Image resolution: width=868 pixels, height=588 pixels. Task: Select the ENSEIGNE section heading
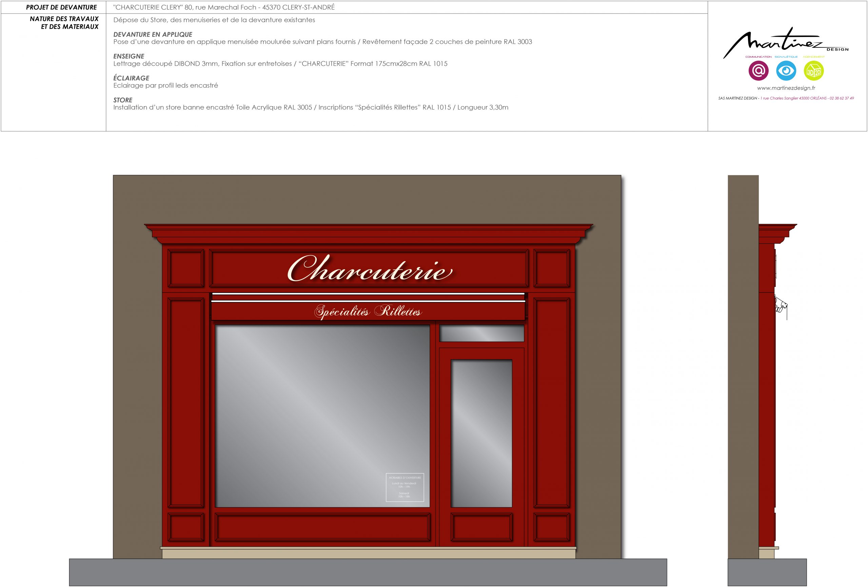click(129, 56)
